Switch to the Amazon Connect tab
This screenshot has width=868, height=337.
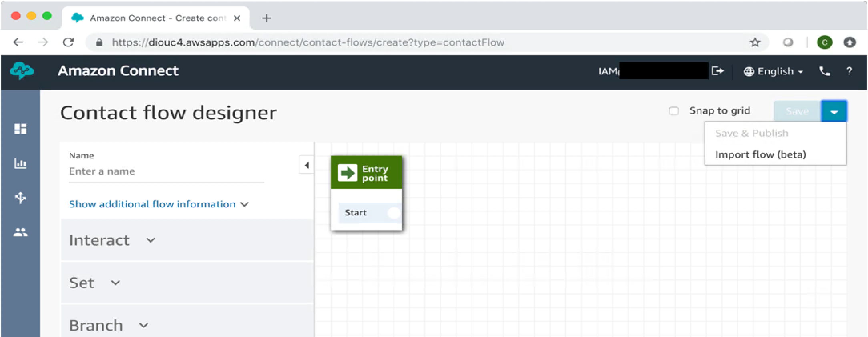156,18
